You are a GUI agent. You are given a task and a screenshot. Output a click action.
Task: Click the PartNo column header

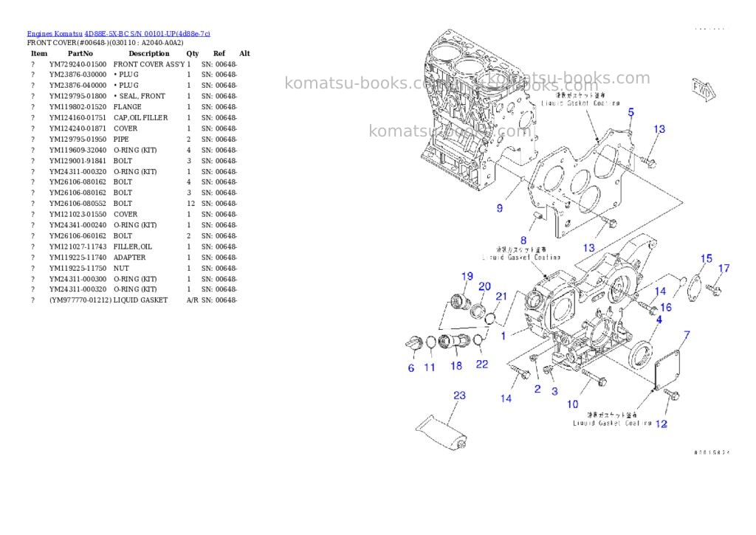point(80,53)
